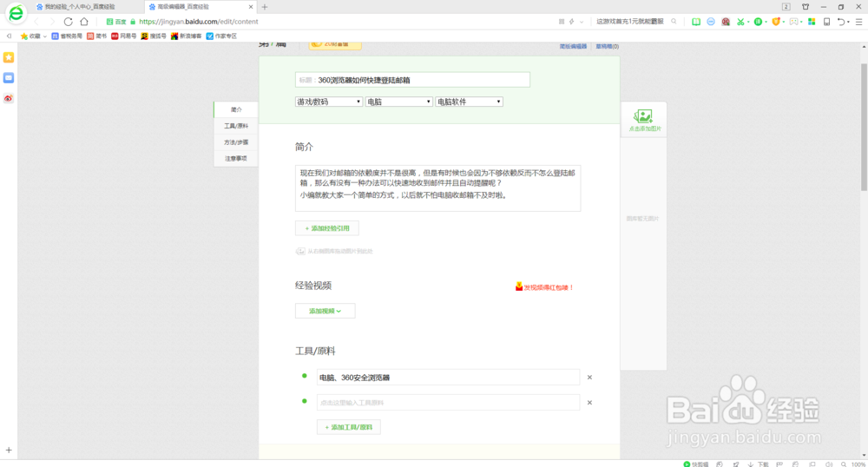Close the 高级编辑器 tab
Image resolution: width=868 pixels, height=467 pixels.
point(251,7)
